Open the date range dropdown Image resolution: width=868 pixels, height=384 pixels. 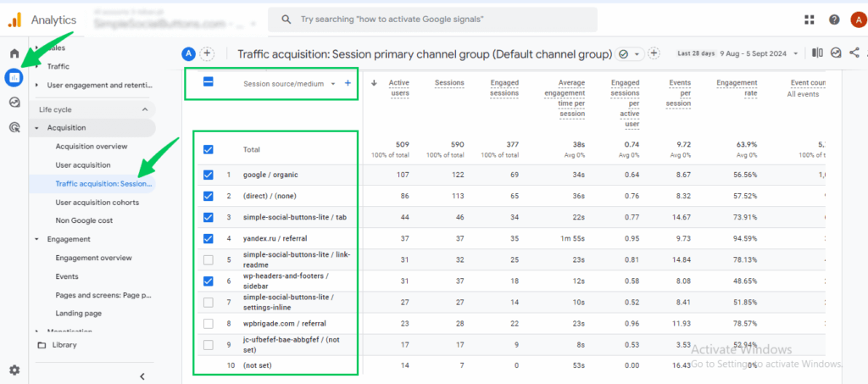[759, 53]
